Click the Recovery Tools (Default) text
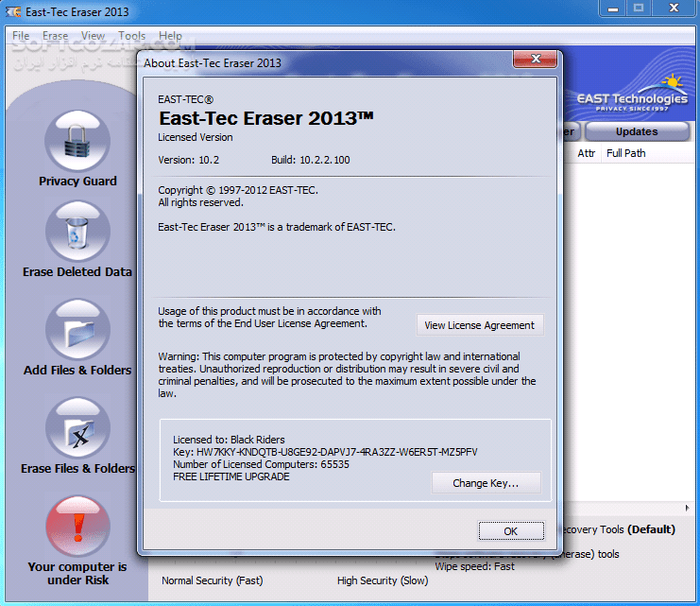The image size is (700, 606). click(619, 529)
